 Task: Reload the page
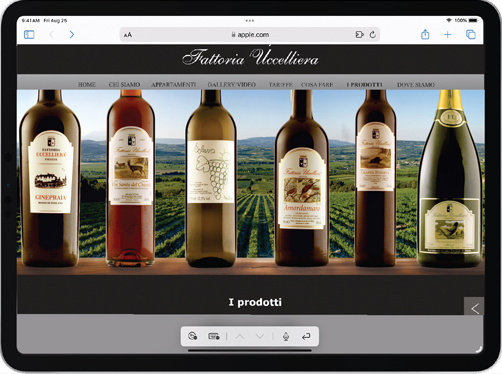373,34
